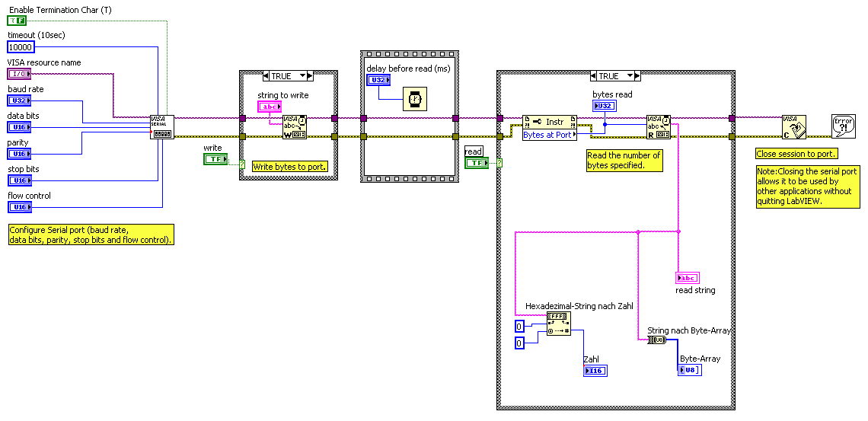Toggle the Enable Termination Char boolean constant
The image size is (868, 421).
click(18, 21)
